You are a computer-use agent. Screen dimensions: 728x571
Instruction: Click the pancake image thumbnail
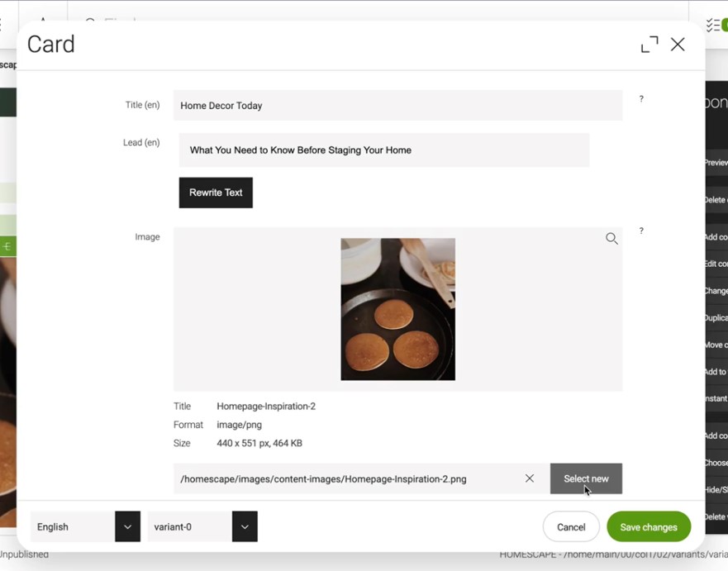point(397,309)
